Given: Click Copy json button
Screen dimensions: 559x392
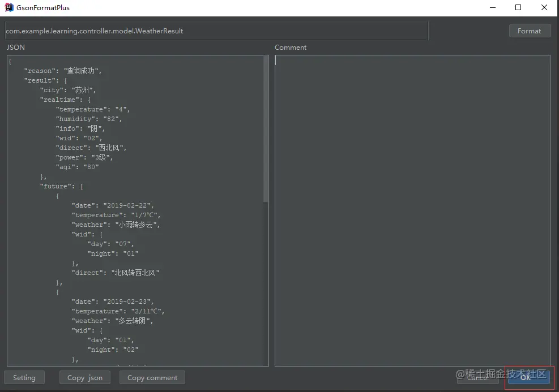Looking at the screenshot, I should pos(85,378).
